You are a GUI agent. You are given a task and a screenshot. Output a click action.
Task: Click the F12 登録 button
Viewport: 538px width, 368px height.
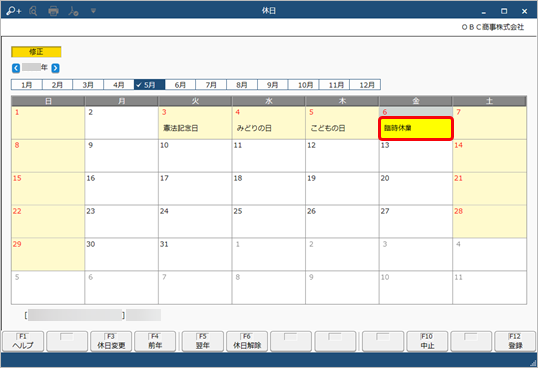coord(515,341)
